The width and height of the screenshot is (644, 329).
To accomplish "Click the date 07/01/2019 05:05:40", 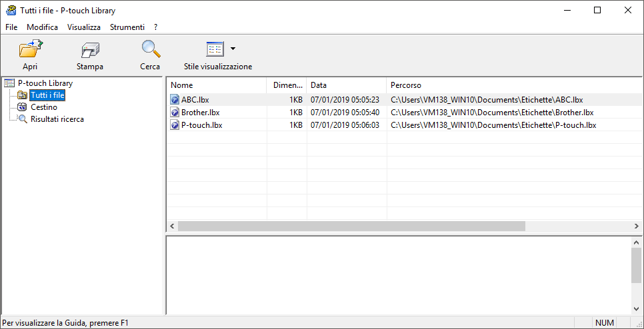I will coord(345,113).
